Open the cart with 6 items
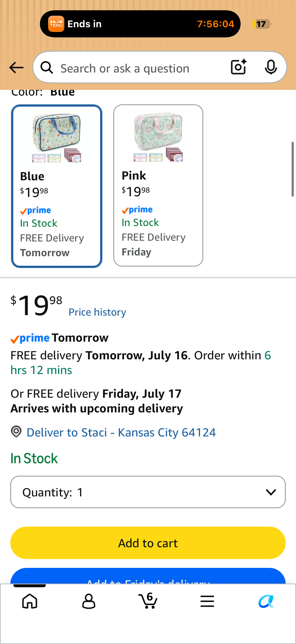Screen dimensions: 296x644 tap(148, 601)
